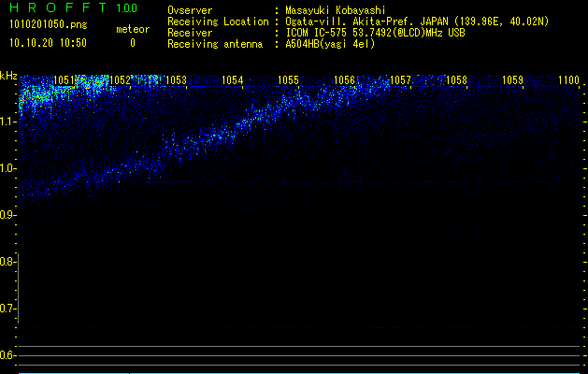The width and height of the screenshot is (588, 374).
Task: Select the ICOM IC-575 receiver value
Action: click(x=375, y=33)
